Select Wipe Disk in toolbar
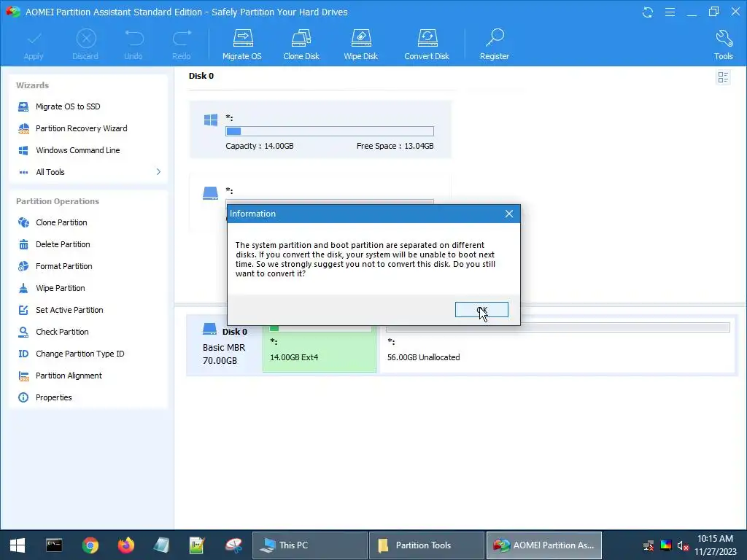The image size is (747, 560). point(360,44)
